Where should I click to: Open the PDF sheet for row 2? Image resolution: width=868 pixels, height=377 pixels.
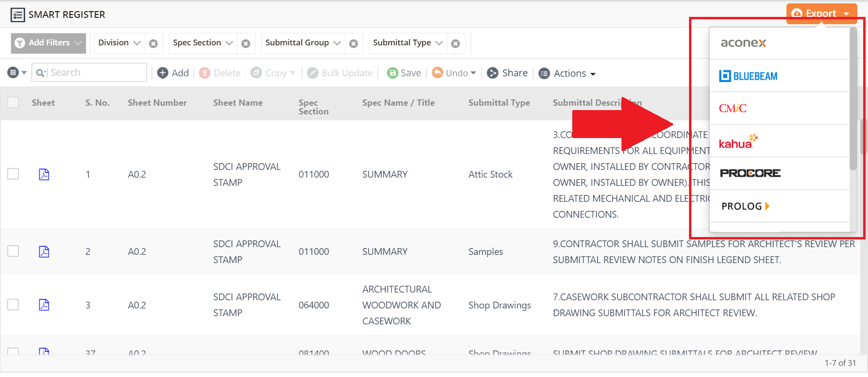(x=44, y=251)
